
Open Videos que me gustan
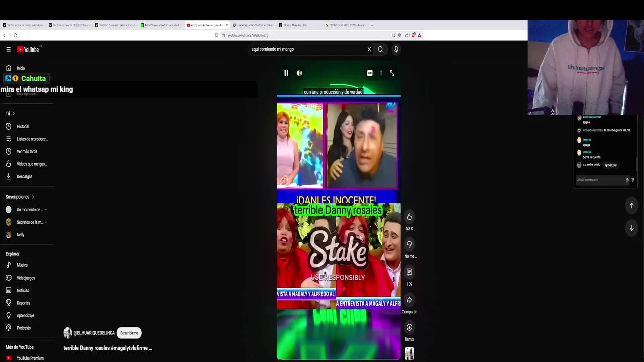[28, 164]
